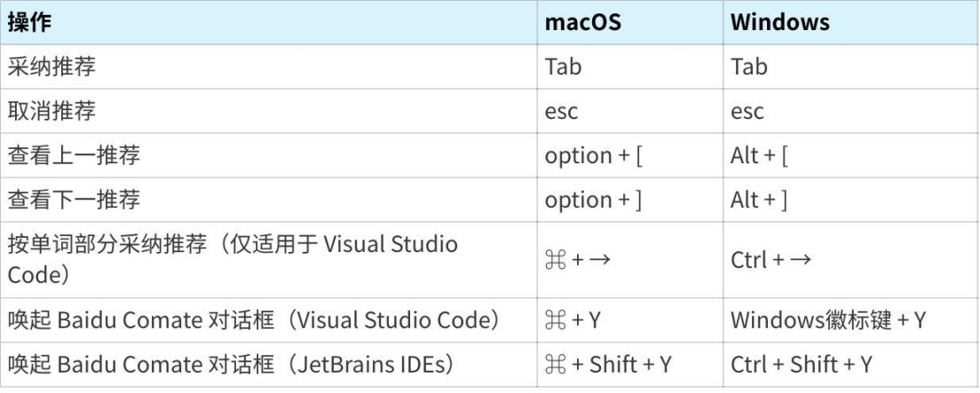Image resolution: width=980 pixels, height=393 pixels.
Task: Select the 查看上一推荐 cell
Action: coord(268,155)
